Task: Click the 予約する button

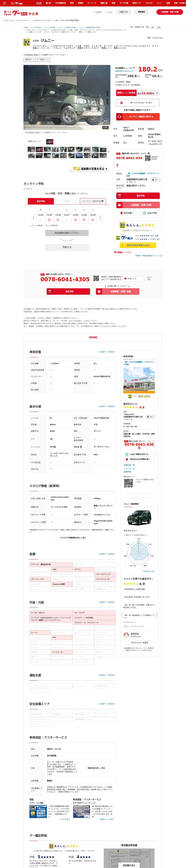Action: [x=67, y=247]
